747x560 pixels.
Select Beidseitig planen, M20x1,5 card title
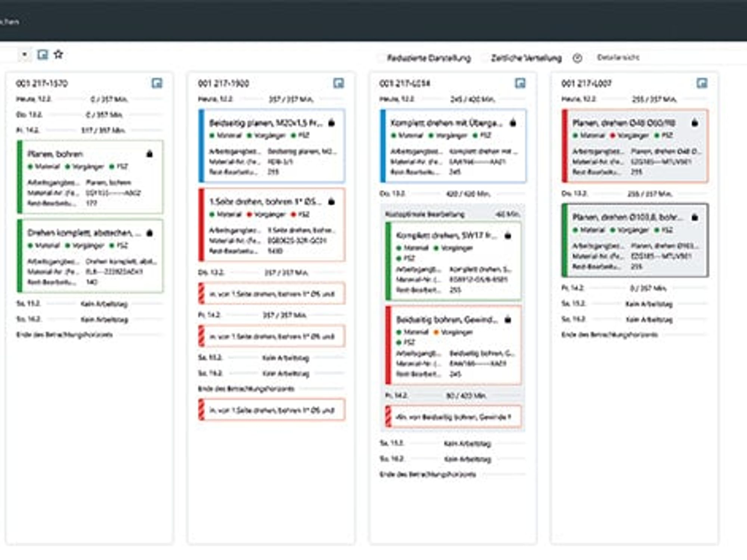tap(266, 123)
